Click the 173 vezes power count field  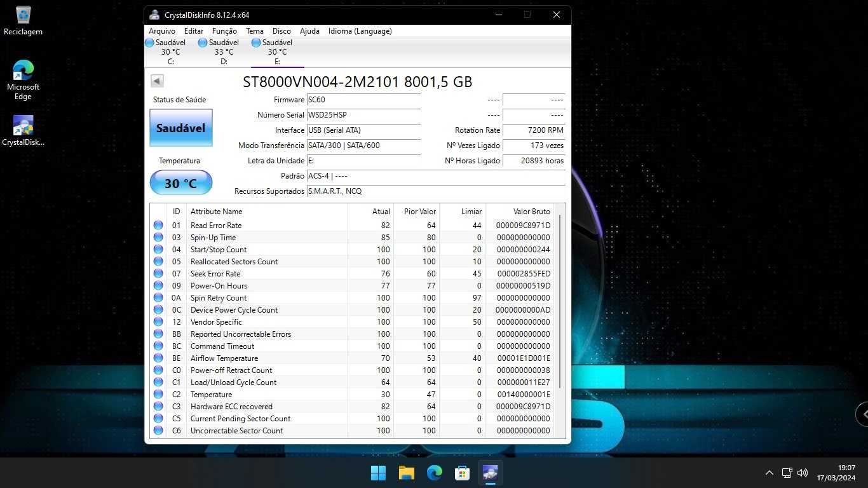[x=534, y=146]
